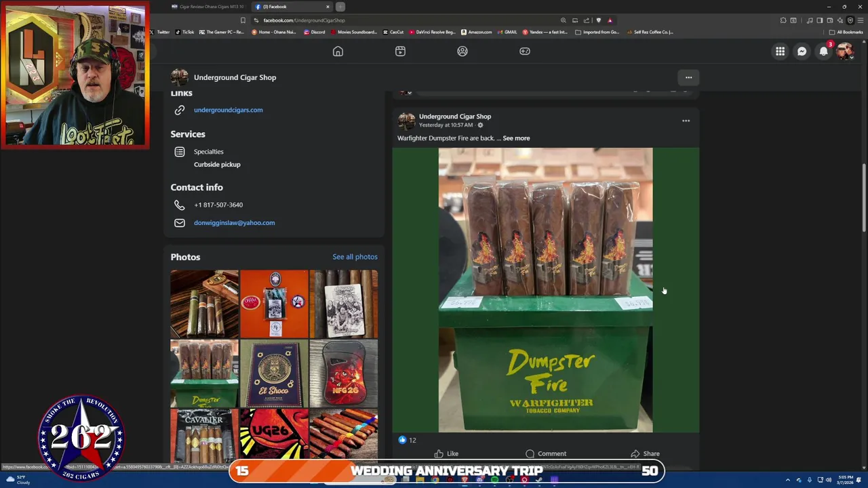Open the large Dumpster Fire post image
The height and width of the screenshot is (488, 868).
tap(546, 290)
